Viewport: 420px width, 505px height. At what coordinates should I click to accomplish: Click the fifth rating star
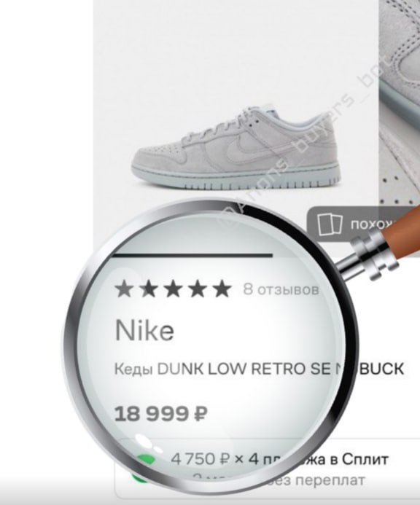point(222,289)
